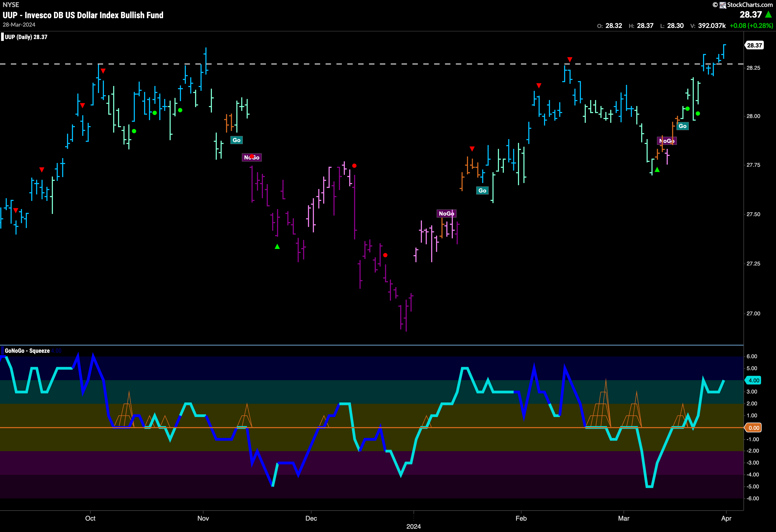Click the StockCharts.com logo icon
Screen dimensions: 776x532
tap(723, 5)
